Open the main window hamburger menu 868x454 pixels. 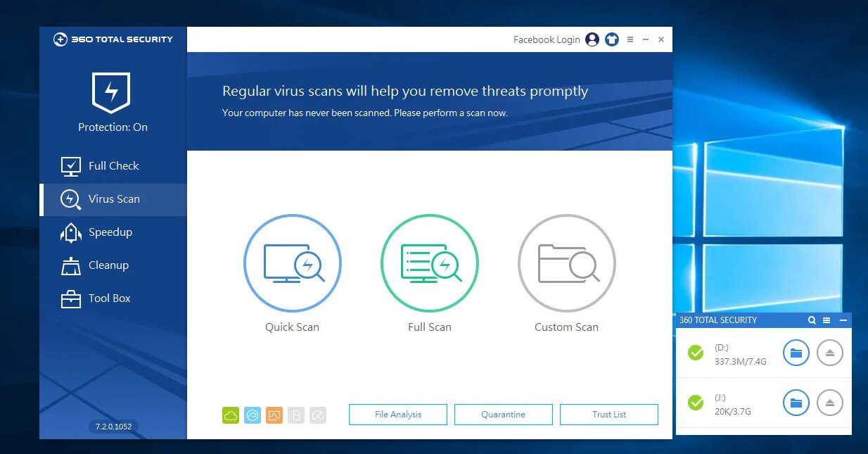click(630, 39)
